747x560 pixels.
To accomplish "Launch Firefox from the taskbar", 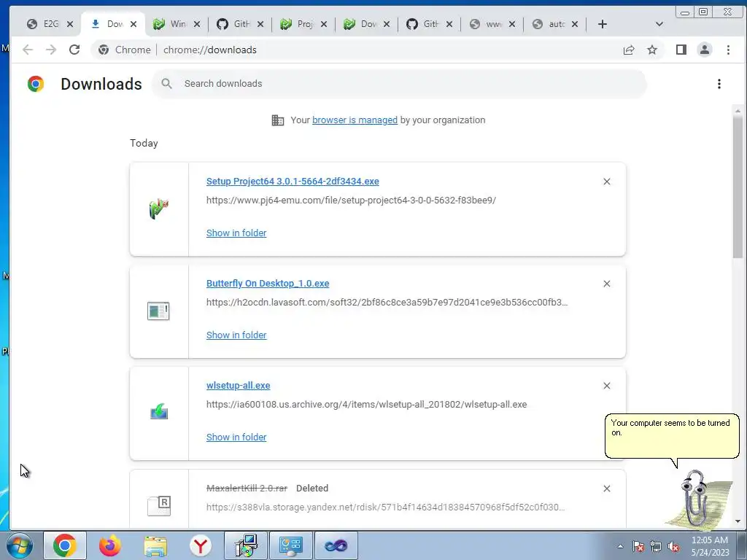I will [x=110, y=545].
